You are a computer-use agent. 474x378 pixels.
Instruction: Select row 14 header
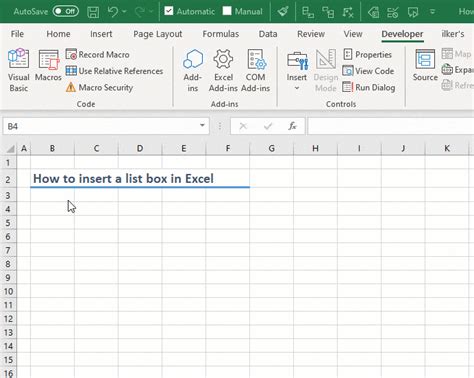[8, 346]
